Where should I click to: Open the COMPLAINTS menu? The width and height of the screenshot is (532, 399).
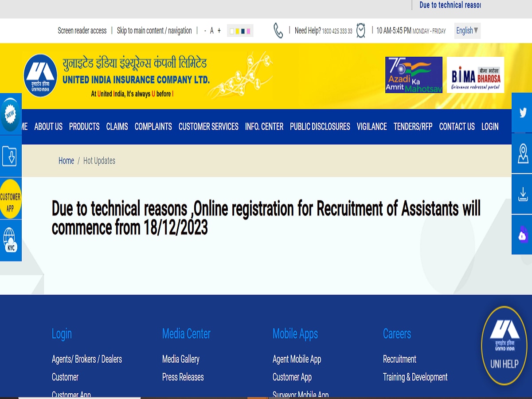coord(153,126)
